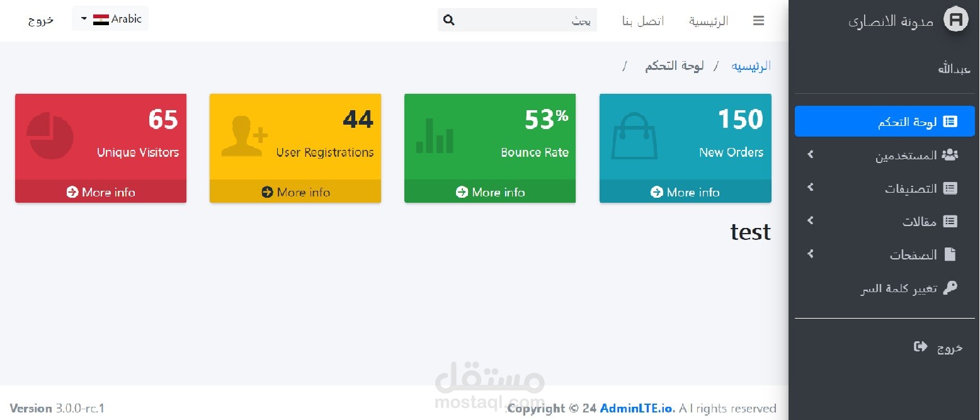The width and height of the screenshot is (980, 420).
Task: Click the search magnifier icon
Action: pos(449,20)
